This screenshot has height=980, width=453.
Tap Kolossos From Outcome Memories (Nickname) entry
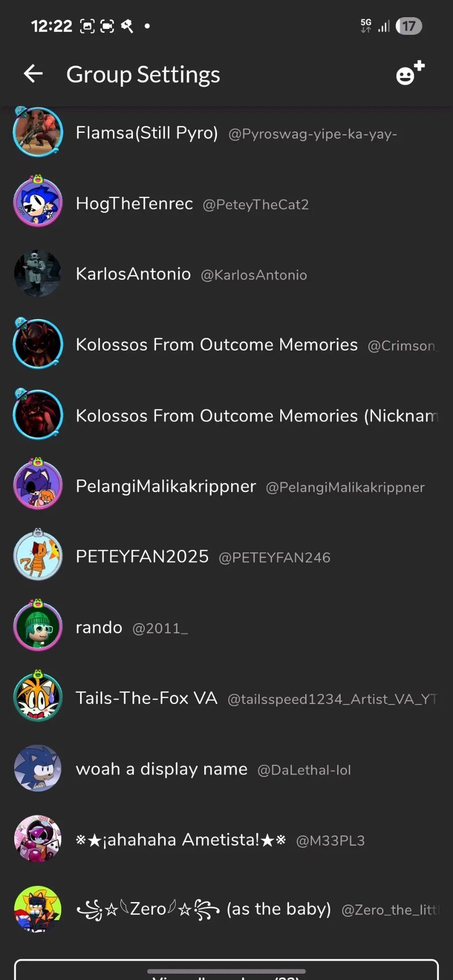[226, 415]
